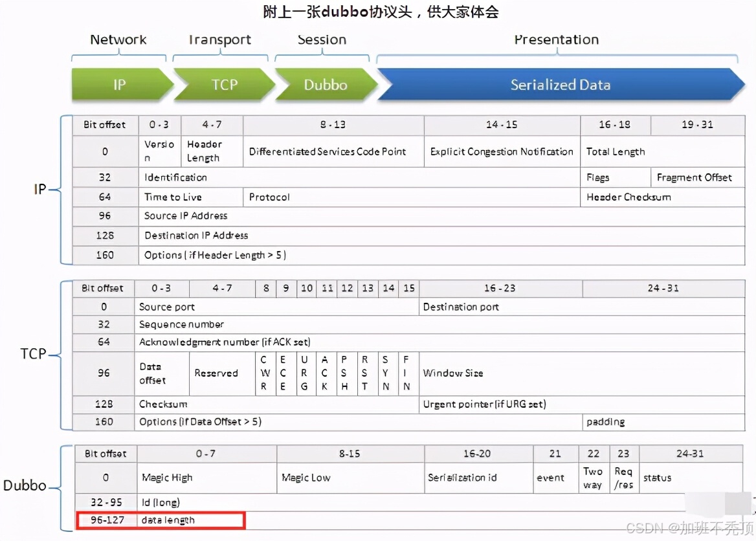Click the "8-15" column header in Dubbo table
756x541 pixels.
point(351,454)
